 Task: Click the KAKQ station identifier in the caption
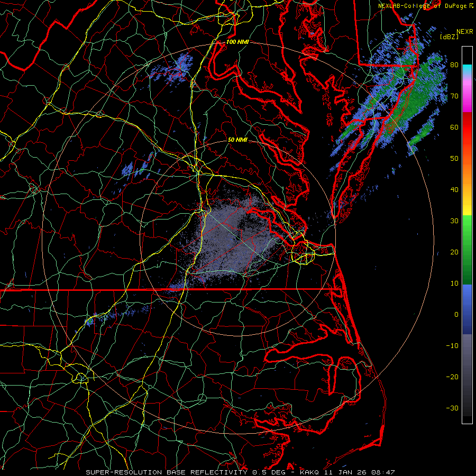pos(309,472)
